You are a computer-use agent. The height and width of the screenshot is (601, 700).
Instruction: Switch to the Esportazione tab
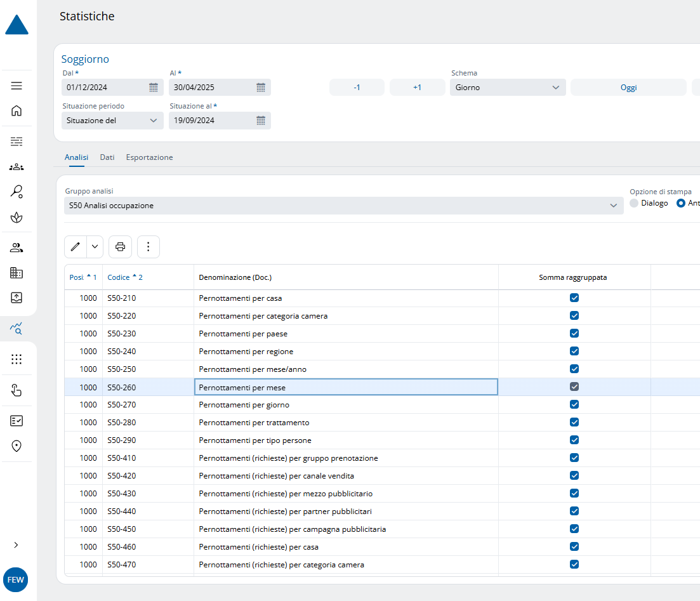click(x=149, y=157)
